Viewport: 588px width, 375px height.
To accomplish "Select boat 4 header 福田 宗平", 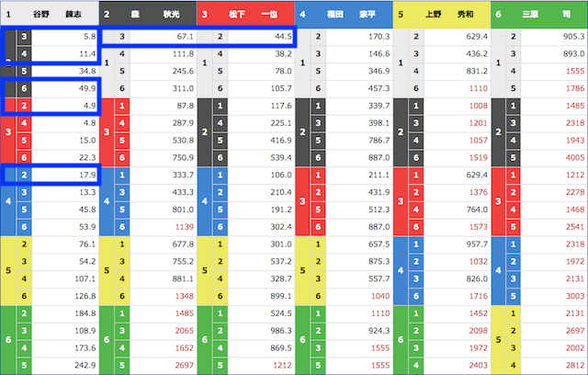I will click(x=344, y=15).
